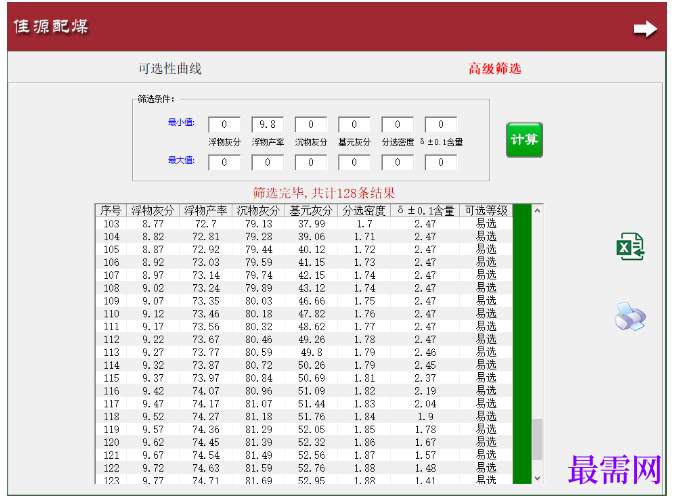The height and width of the screenshot is (501, 680).
Task: Click cell 1.9 in row 118
Action: pos(425,416)
